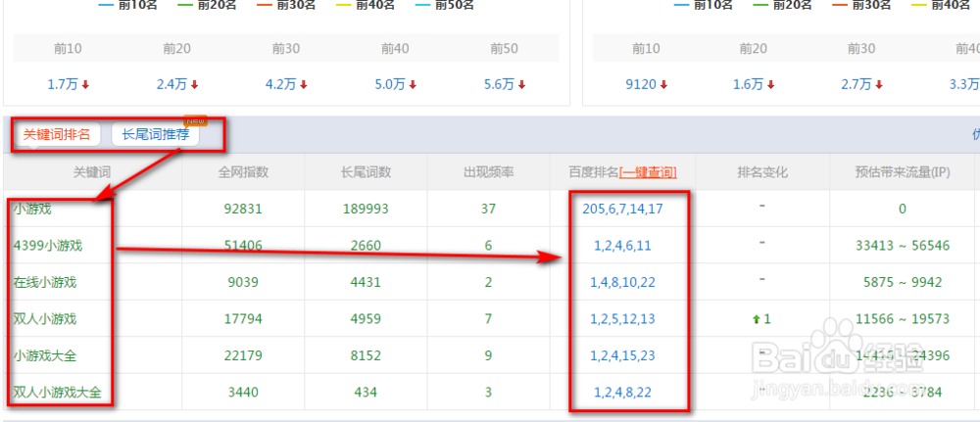Screen dimensions: 980x422
Task: Toggle the 前30名 legend in left chart
Action: click(285, 5)
